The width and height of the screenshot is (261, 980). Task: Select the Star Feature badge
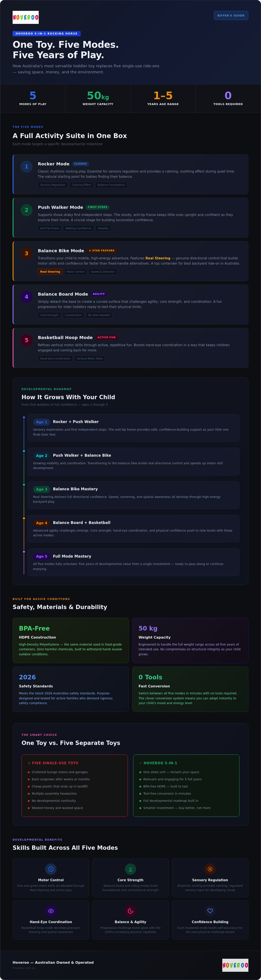(101, 251)
